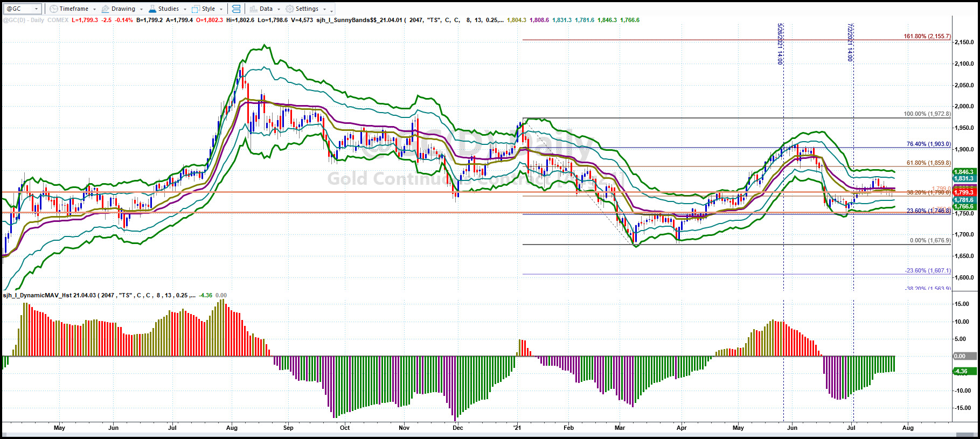Image resolution: width=980 pixels, height=439 pixels.
Task: Click the V=4,573 volume value
Action: coord(302,20)
